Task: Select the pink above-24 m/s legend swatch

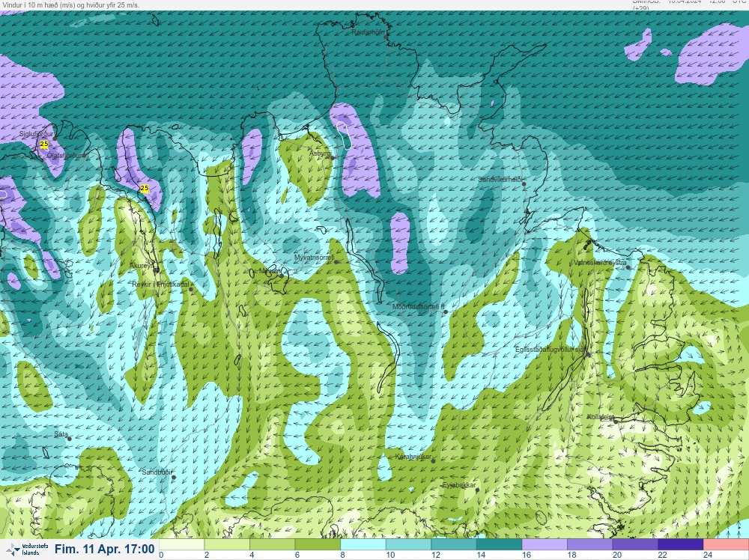Action: click(726, 544)
